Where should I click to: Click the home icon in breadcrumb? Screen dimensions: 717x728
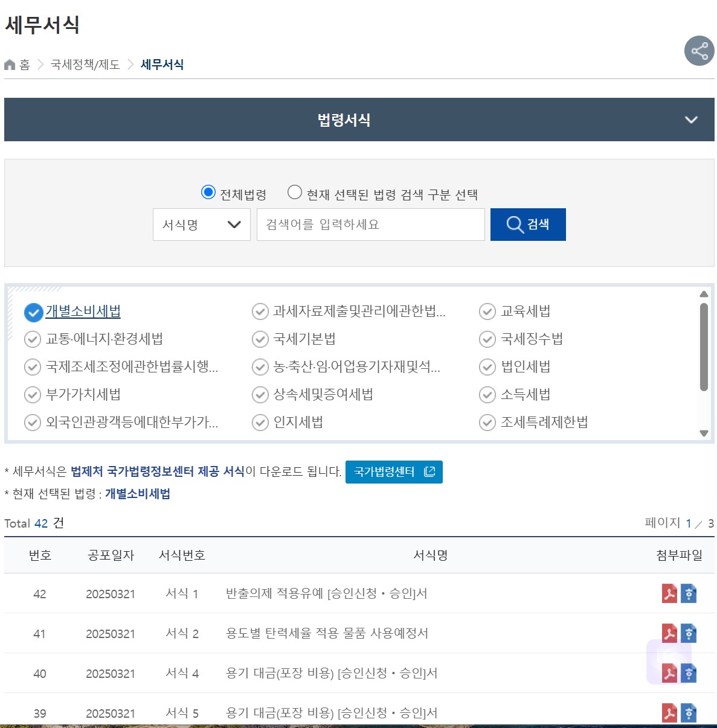[x=10, y=65]
